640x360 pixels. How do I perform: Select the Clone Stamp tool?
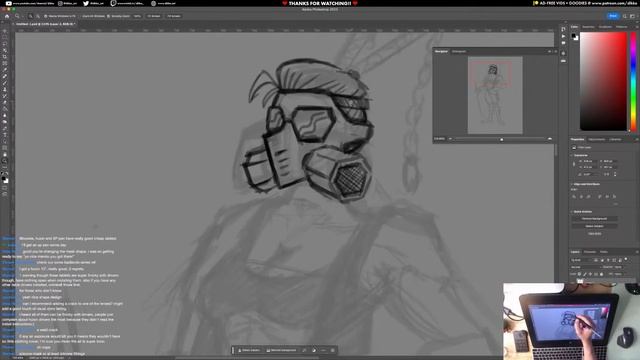pos(5,89)
